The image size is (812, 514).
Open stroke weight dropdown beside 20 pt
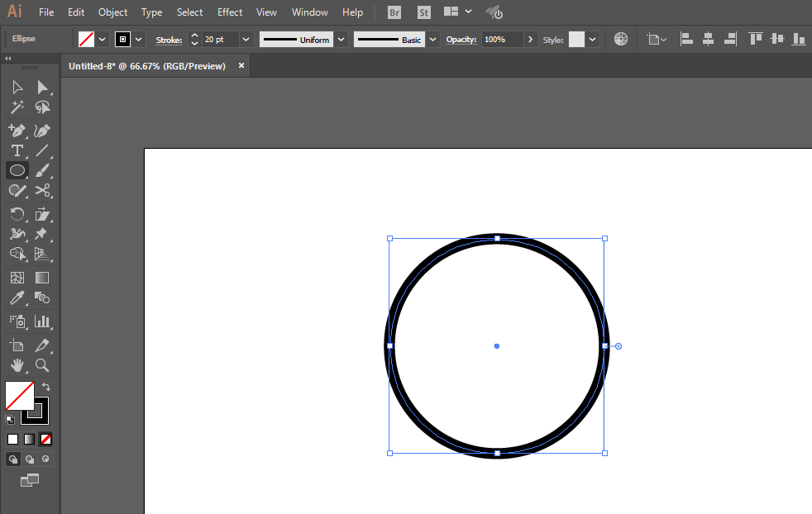[246, 40]
